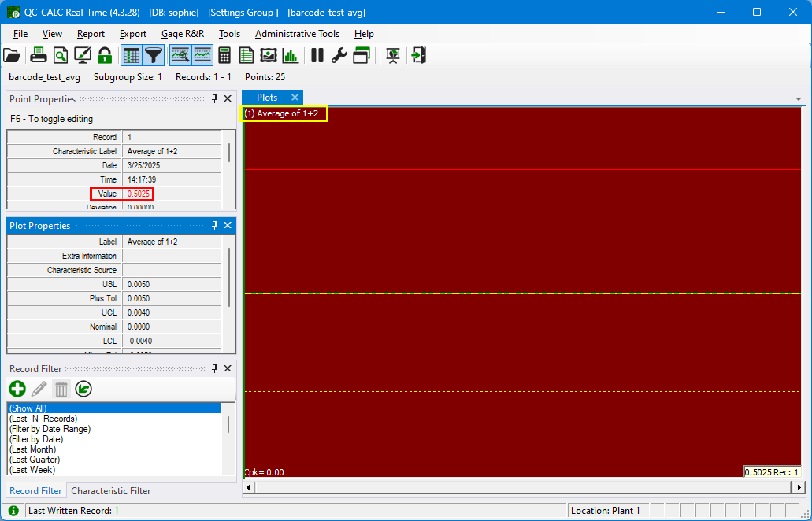Toggle the plot line chart icon
The width and height of the screenshot is (812, 521).
point(202,55)
